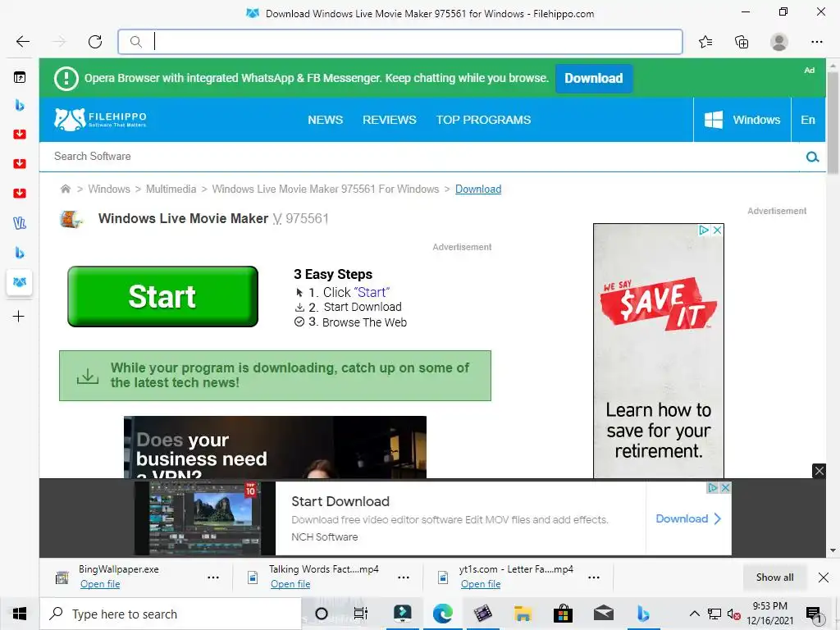Show hidden system tray icons
The width and height of the screenshot is (840, 630).
(694, 614)
